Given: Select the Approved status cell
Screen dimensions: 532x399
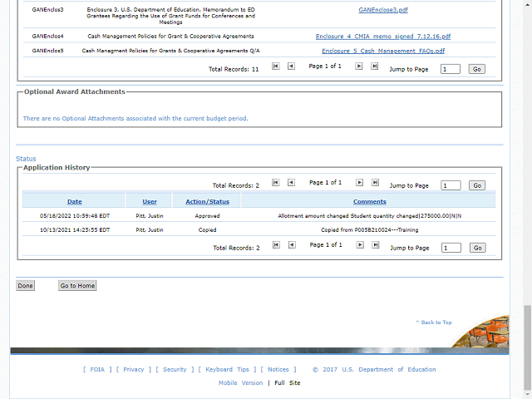Looking at the screenshot, I should (x=207, y=216).
